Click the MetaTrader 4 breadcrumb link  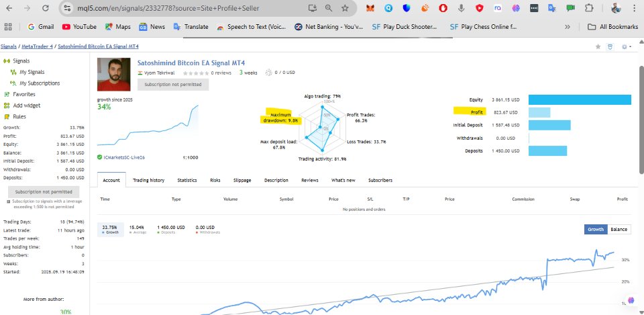point(38,46)
